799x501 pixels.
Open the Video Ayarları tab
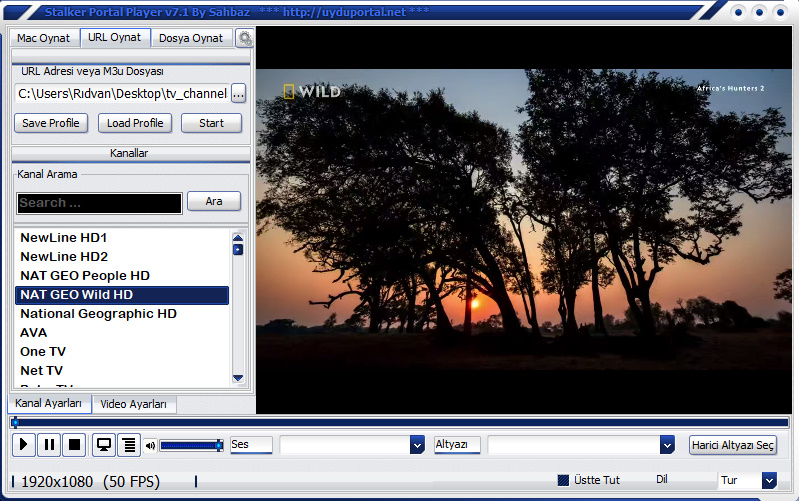point(134,404)
